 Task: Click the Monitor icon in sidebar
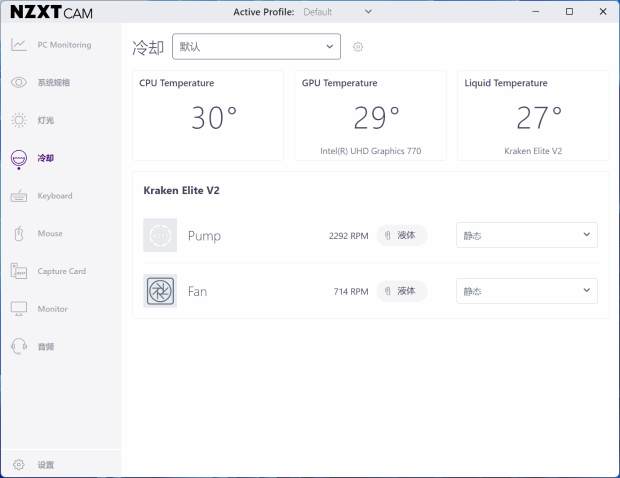(x=19, y=309)
